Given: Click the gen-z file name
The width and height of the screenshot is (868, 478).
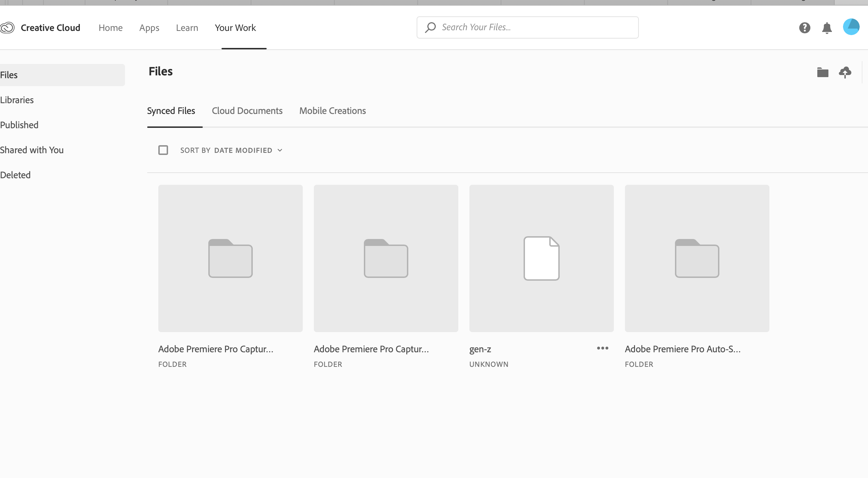Looking at the screenshot, I should pos(480,349).
